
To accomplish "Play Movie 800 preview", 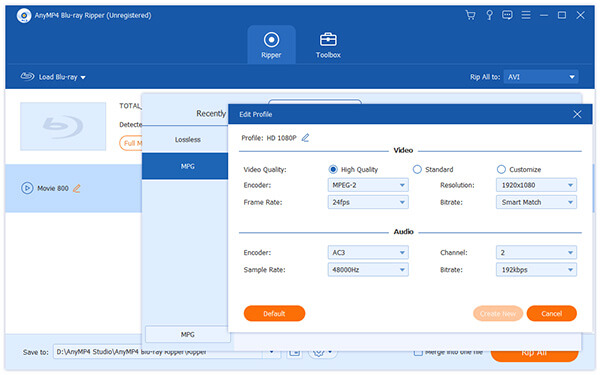I will coord(27,188).
